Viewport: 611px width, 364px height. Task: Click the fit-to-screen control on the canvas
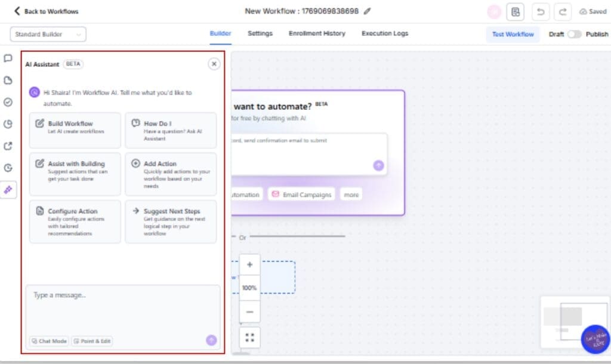[249, 337]
